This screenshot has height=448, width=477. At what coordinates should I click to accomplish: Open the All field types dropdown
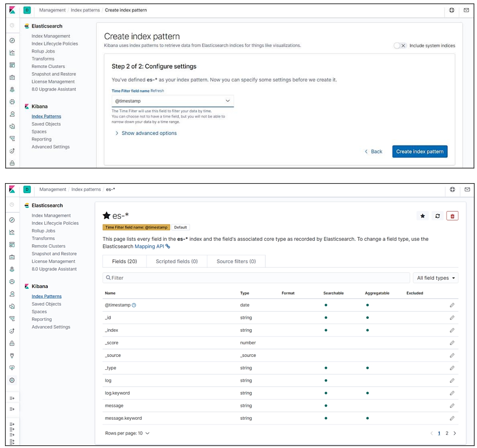point(435,278)
